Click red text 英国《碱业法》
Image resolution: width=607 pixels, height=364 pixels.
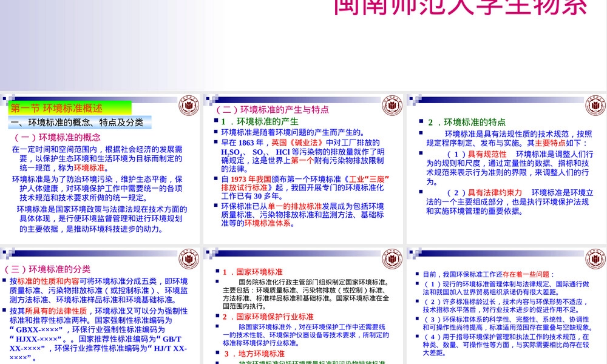click(x=297, y=143)
